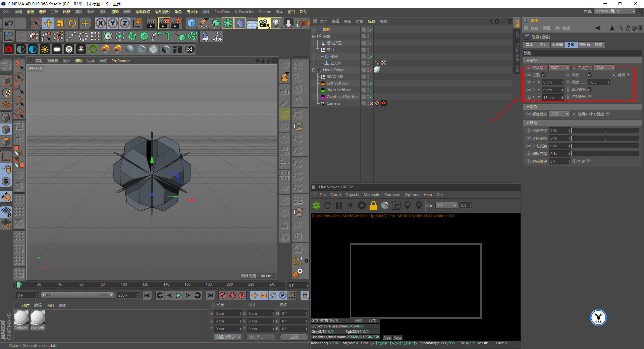Activate the Rotate tool
The image size is (644, 349).
(x=72, y=23)
